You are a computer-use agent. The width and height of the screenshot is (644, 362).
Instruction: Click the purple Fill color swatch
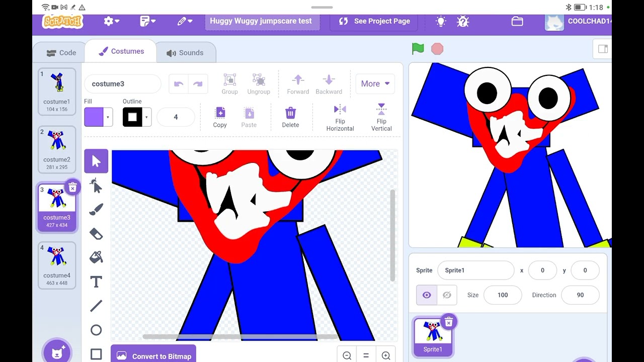coord(94,117)
